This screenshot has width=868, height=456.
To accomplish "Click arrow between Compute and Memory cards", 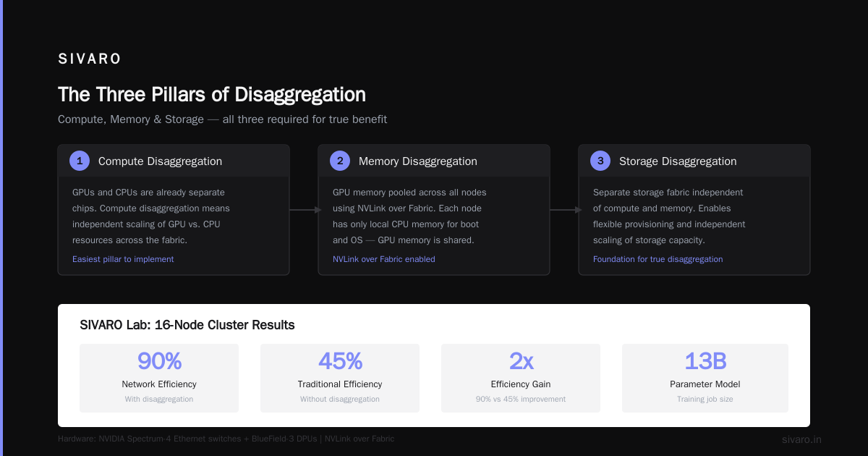I will point(305,210).
